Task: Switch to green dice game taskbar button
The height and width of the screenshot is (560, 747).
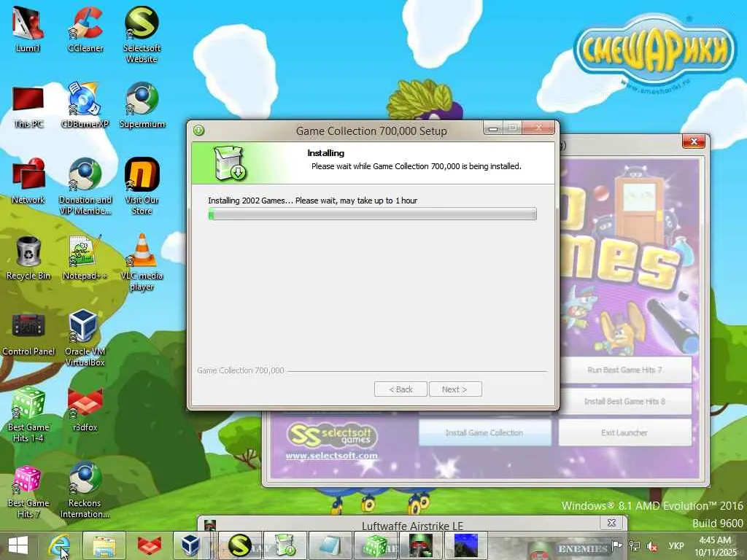Action: click(x=375, y=545)
